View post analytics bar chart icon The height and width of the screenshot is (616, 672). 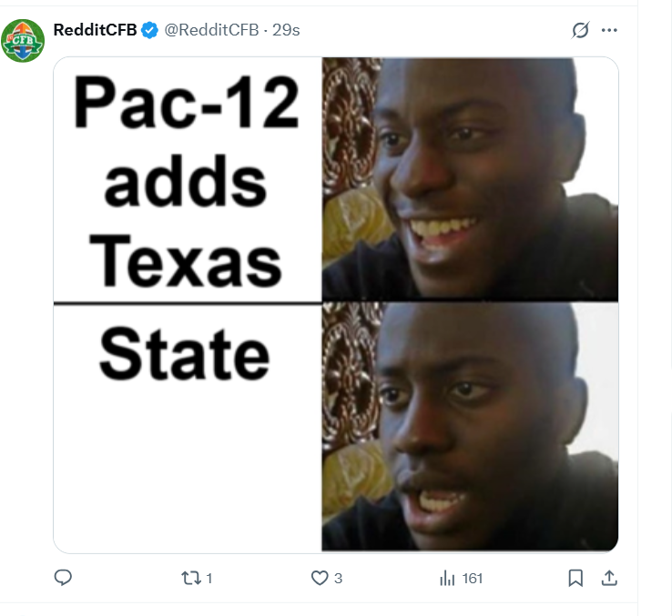(x=447, y=579)
